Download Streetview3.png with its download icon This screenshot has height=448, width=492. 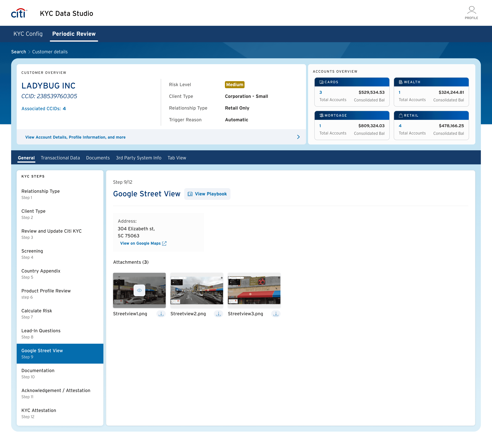276,314
